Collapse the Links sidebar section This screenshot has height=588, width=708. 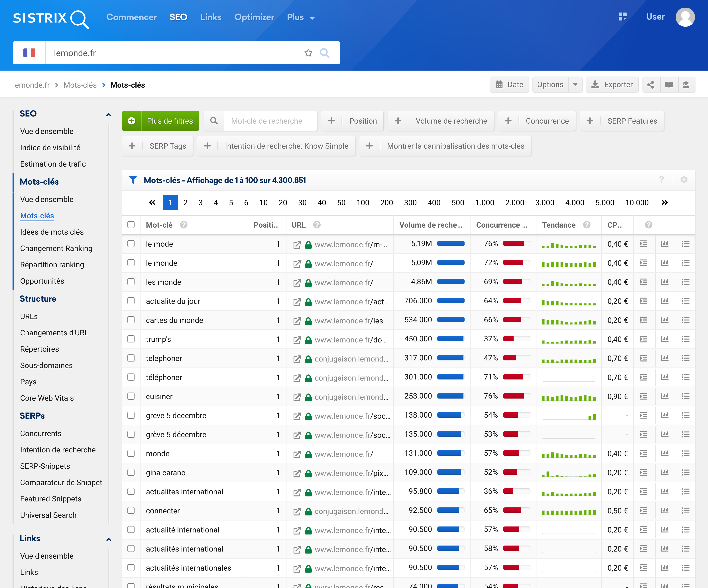(109, 539)
